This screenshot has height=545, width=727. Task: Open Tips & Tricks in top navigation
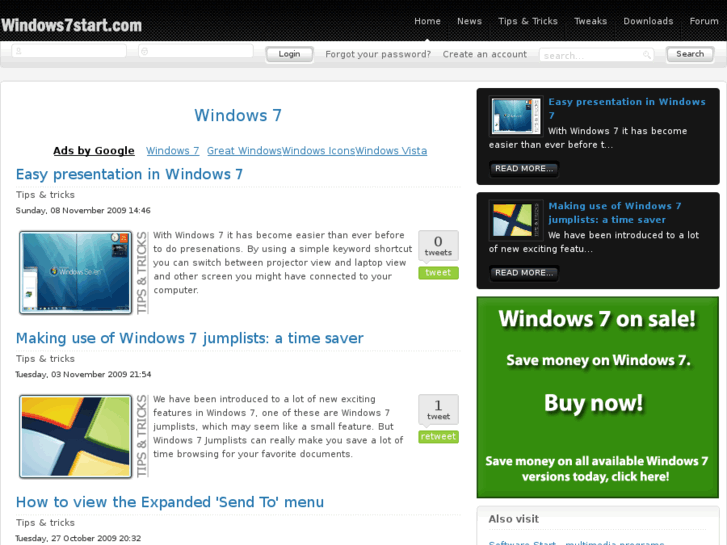tap(528, 21)
